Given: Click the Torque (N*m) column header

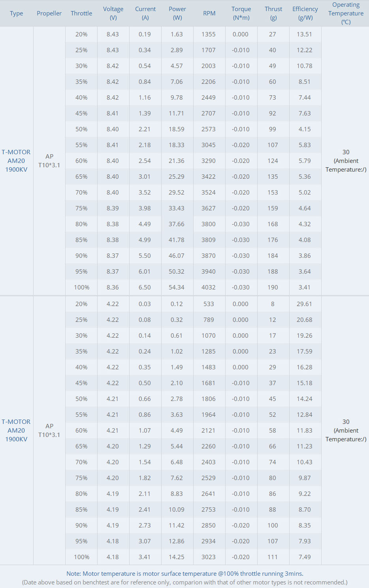Looking at the screenshot, I should (241, 13).
